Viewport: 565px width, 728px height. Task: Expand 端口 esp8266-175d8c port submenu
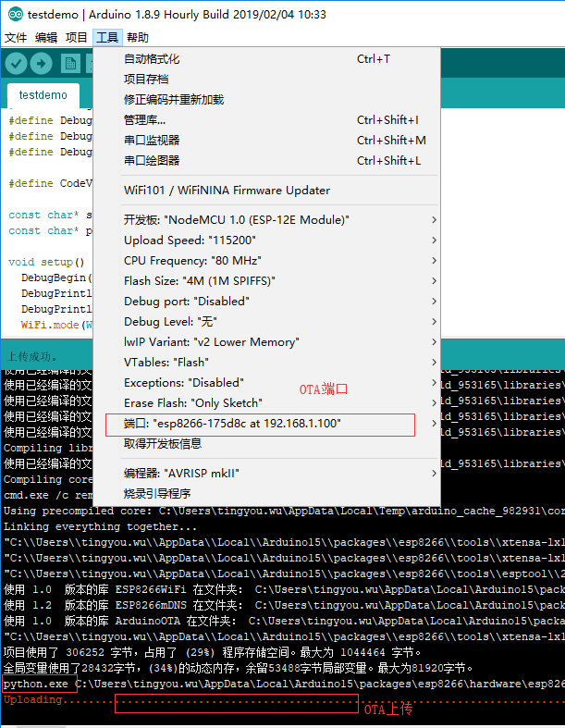pyautogui.click(x=266, y=424)
